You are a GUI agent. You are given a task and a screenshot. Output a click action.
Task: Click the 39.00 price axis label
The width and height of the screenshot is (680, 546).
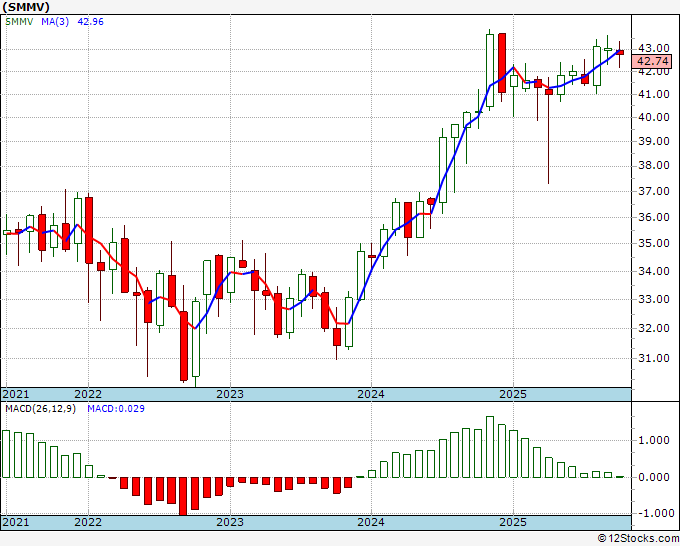pyautogui.click(x=654, y=141)
